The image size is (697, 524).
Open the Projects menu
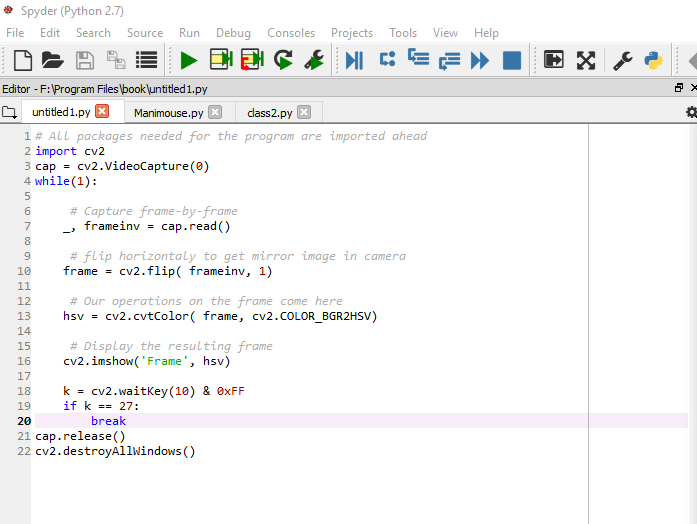352,33
